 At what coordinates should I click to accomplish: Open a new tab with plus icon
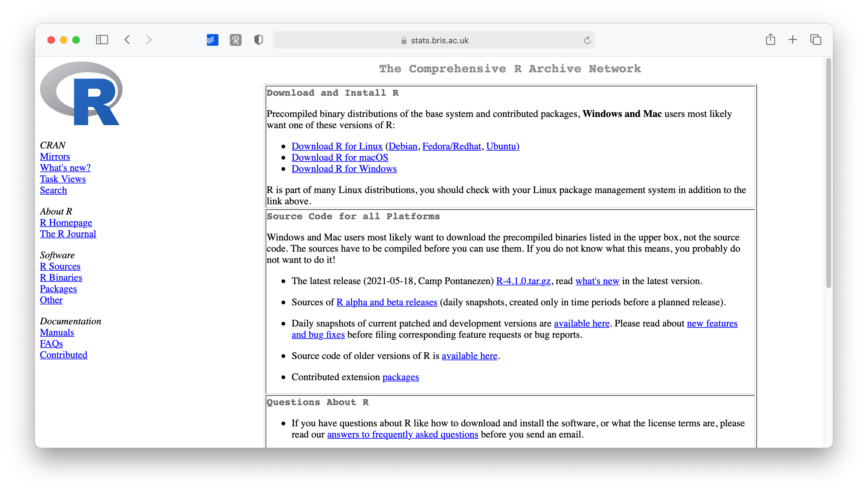click(792, 40)
